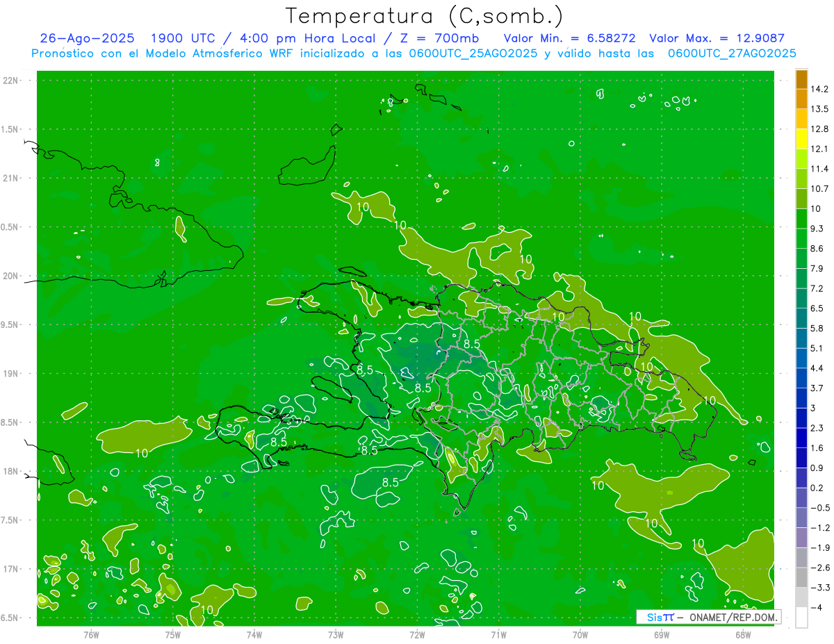Click the "76W" longitude label

(91, 634)
